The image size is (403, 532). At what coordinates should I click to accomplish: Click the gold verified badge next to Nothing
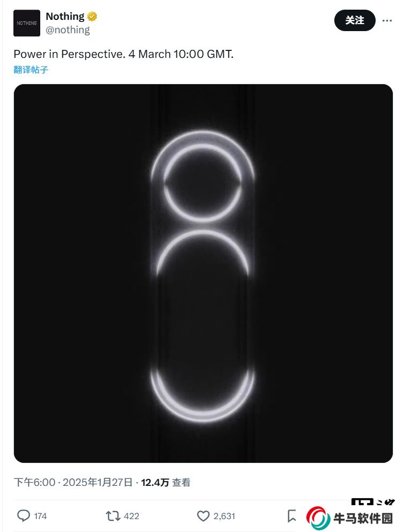coord(92,16)
